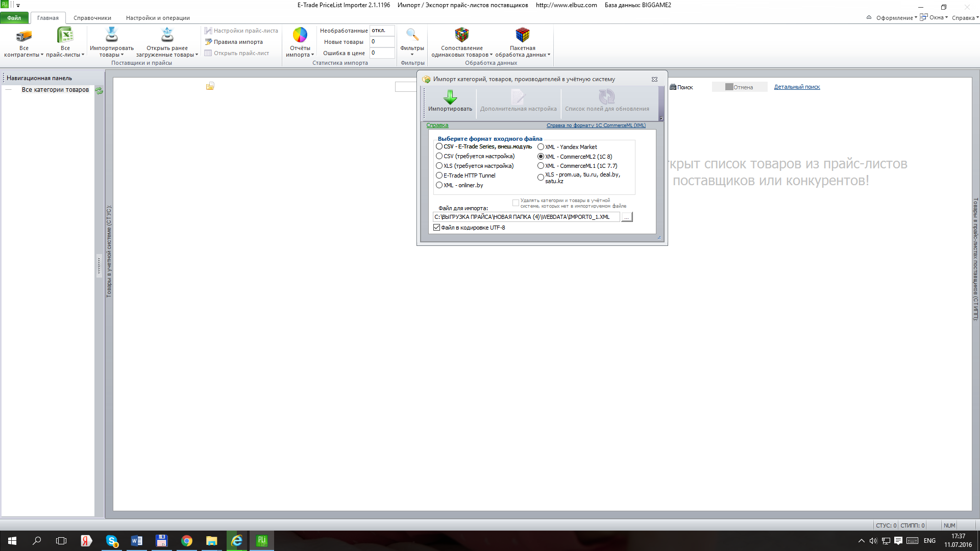Viewport: 980px width, 551px height.
Task: Select XLS (требуется настройка) format
Action: (439, 166)
